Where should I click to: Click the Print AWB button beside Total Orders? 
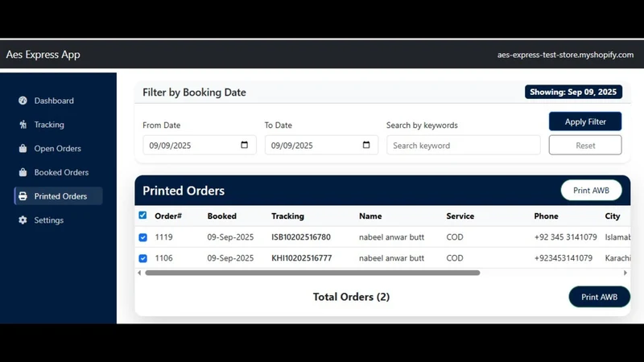tap(599, 297)
